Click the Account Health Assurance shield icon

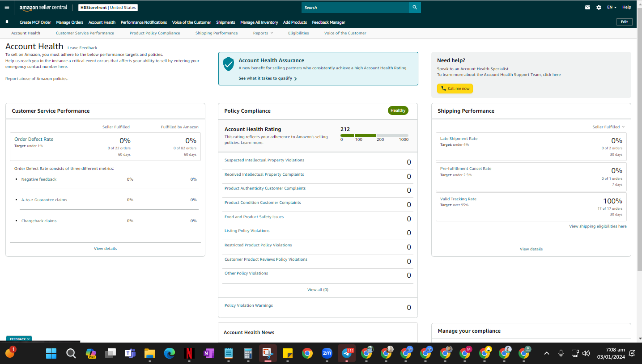pyautogui.click(x=229, y=64)
